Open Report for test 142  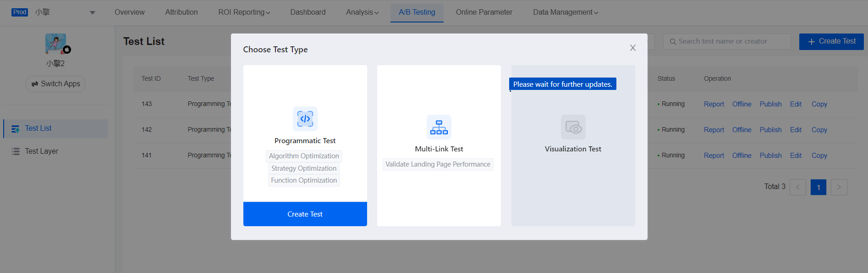(714, 130)
